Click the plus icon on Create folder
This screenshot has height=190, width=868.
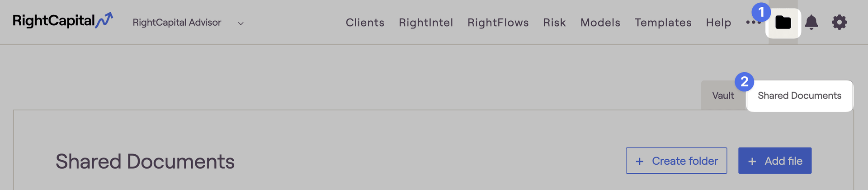click(x=640, y=161)
